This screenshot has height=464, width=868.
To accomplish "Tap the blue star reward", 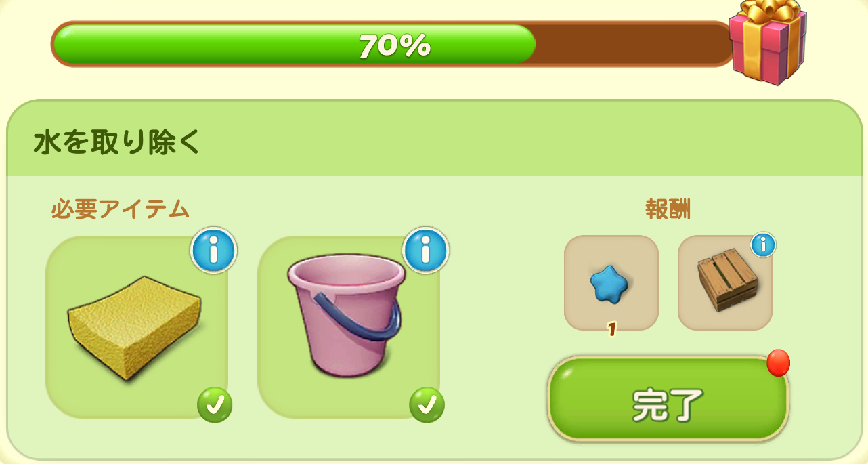I will 611,283.
